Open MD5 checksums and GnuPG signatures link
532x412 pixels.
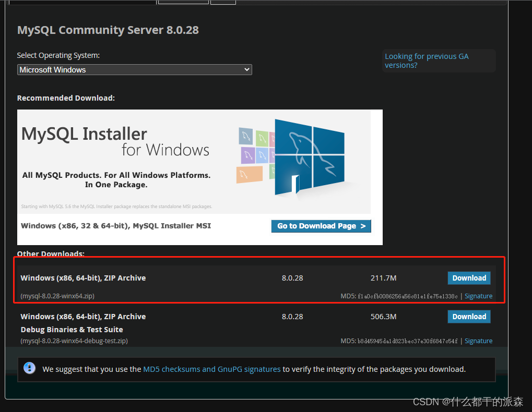pos(212,369)
